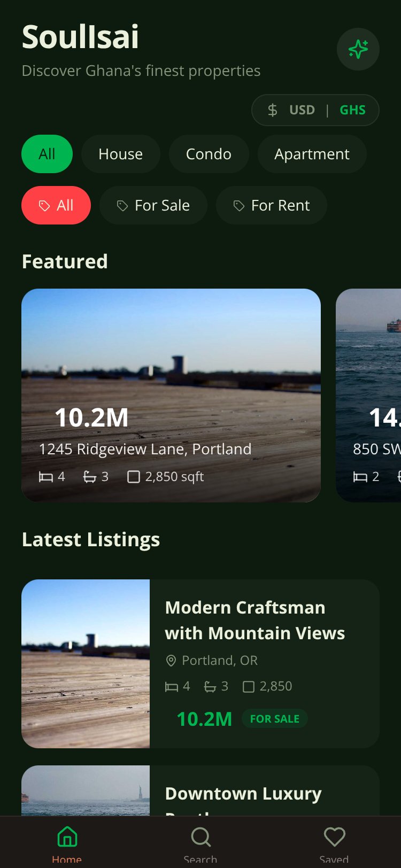
Task: Click bed icon on Ridgeview Lane card
Action: [x=46, y=477]
